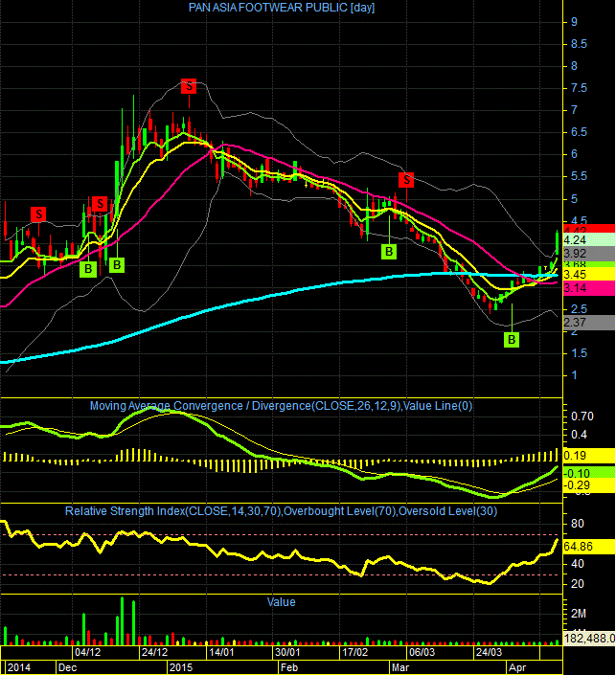Click the PAN ASIA FOOTWEAR PUBLIC [day] title

[282, 8]
